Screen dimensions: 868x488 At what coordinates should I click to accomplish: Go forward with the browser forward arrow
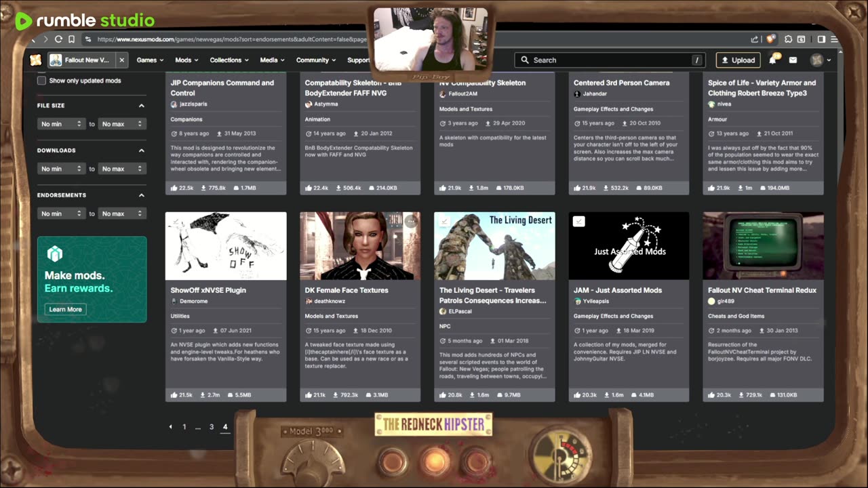(x=45, y=39)
